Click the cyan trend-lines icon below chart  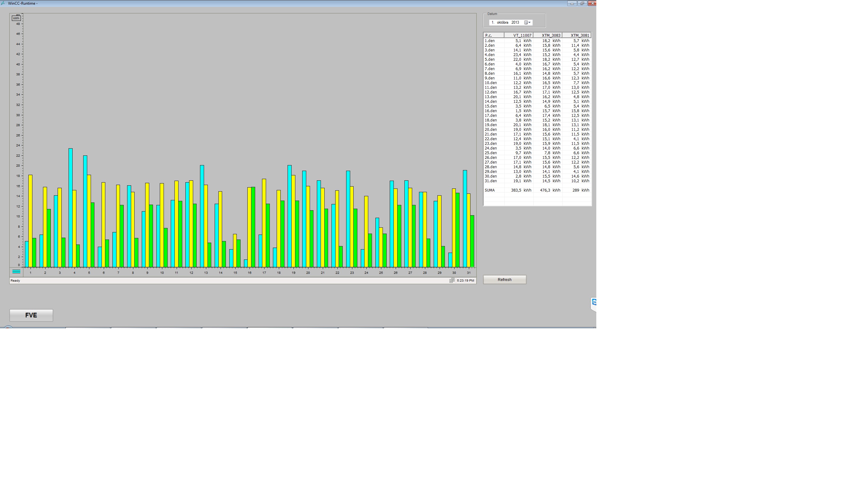click(16, 272)
